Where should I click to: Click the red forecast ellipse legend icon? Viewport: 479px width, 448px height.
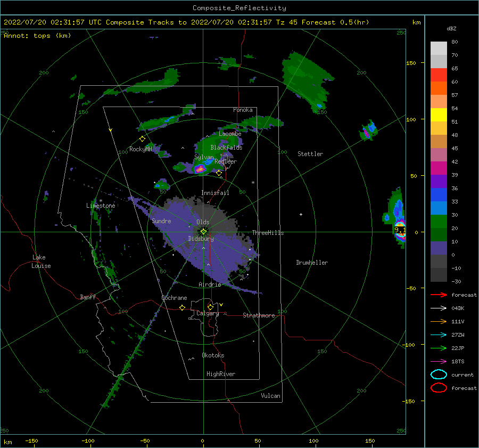click(x=439, y=388)
